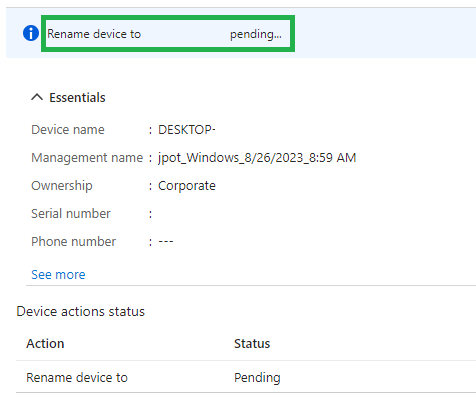
Task: Select the Phone number dashes value
Action: click(166, 242)
